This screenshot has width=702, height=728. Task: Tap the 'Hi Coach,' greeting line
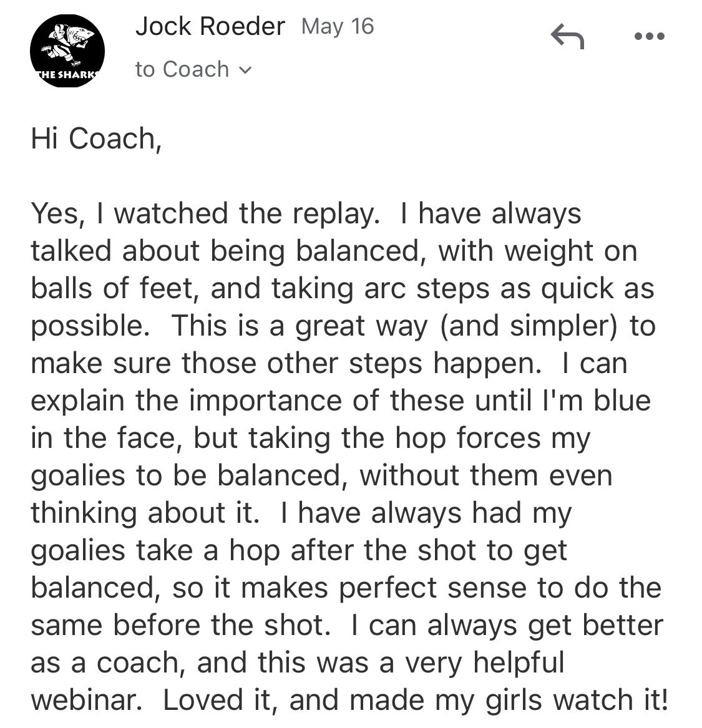[96, 138]
